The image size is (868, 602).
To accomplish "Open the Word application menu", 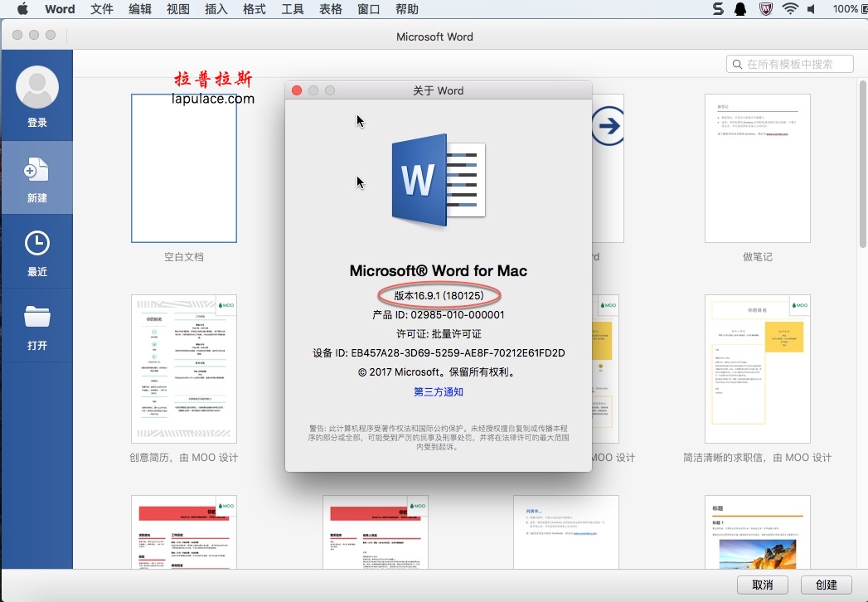I will click(60, 9).
